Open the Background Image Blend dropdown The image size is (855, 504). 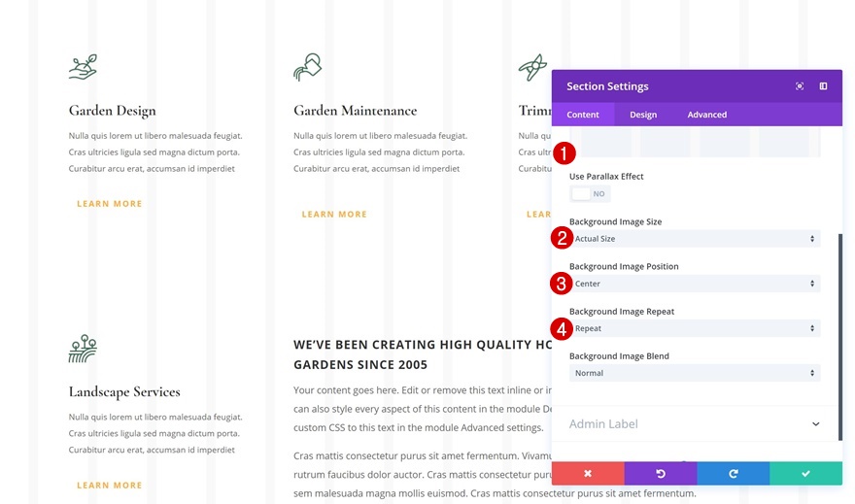click(695, 373)
